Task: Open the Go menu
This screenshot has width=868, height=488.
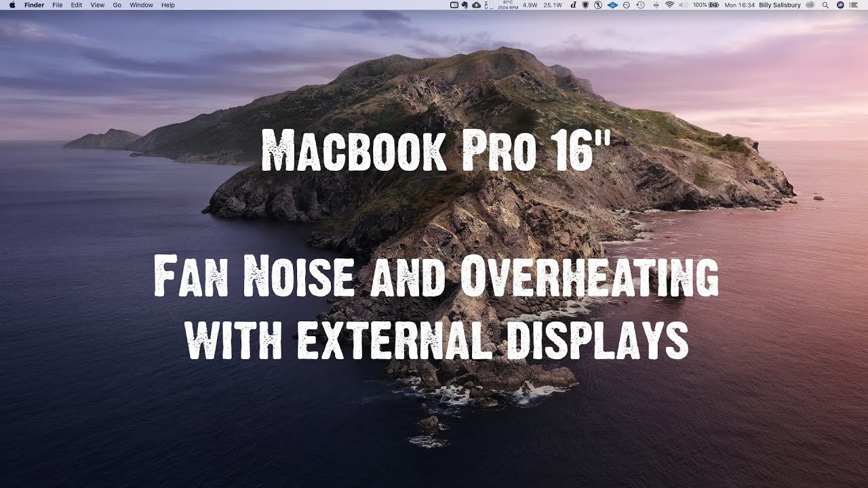Action: pos(117,5)
